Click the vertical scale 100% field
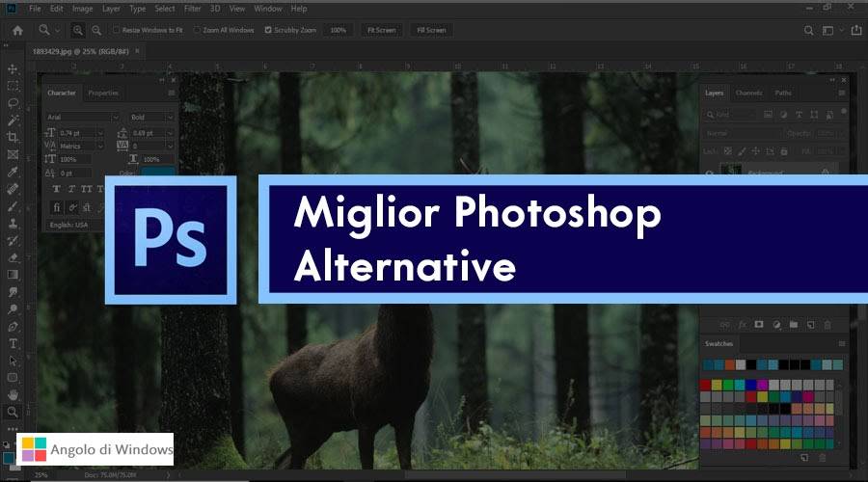Image resolution: width=868 pixels, height=482 pixels. (x=75, y=159)
